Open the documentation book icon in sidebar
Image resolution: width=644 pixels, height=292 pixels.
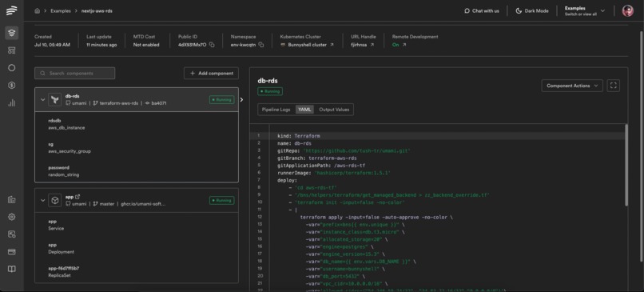(x=11, y=269)
